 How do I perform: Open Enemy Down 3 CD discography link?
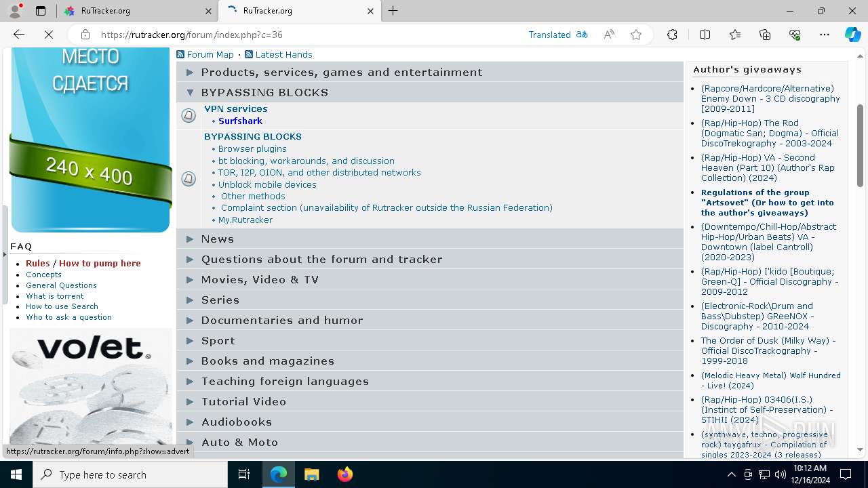coord(770,98)
